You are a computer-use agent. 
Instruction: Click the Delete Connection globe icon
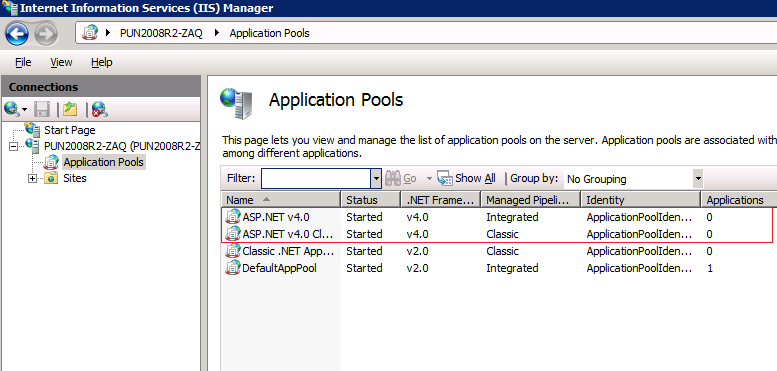(x=100, y=109)
